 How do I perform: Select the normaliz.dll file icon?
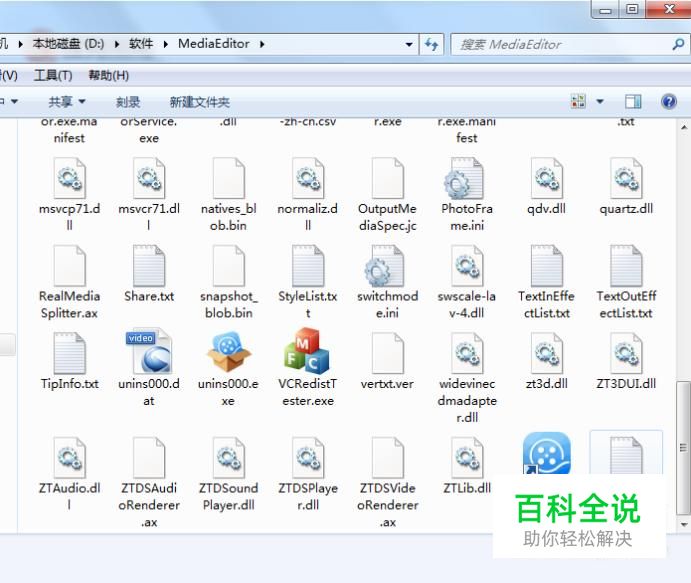pyautogui.click(x=308, y=178)
